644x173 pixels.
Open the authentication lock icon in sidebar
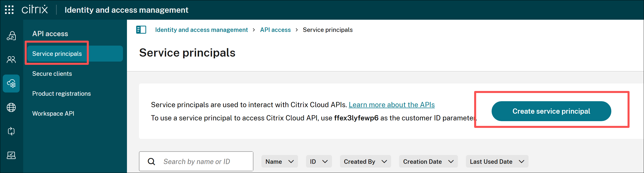(11, 36)
